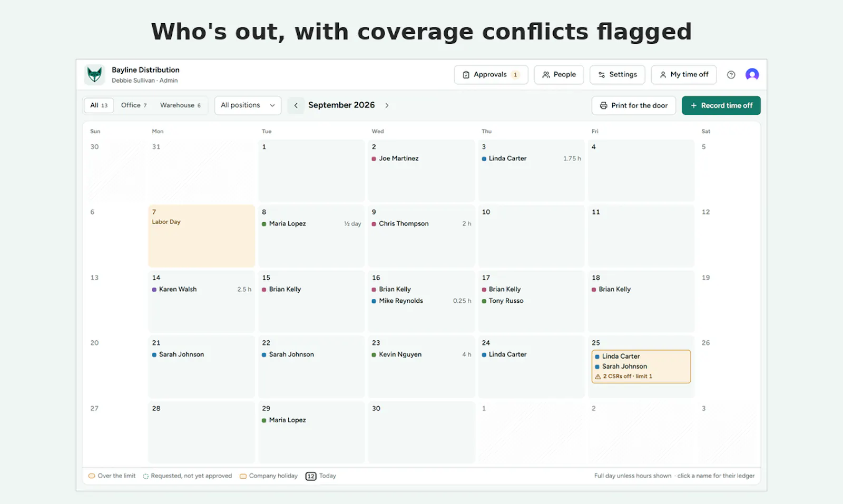This screenshot has width=843, height=504.
Task: Open Kevin Nguyen 4 h entry
Action: point(421,355)
